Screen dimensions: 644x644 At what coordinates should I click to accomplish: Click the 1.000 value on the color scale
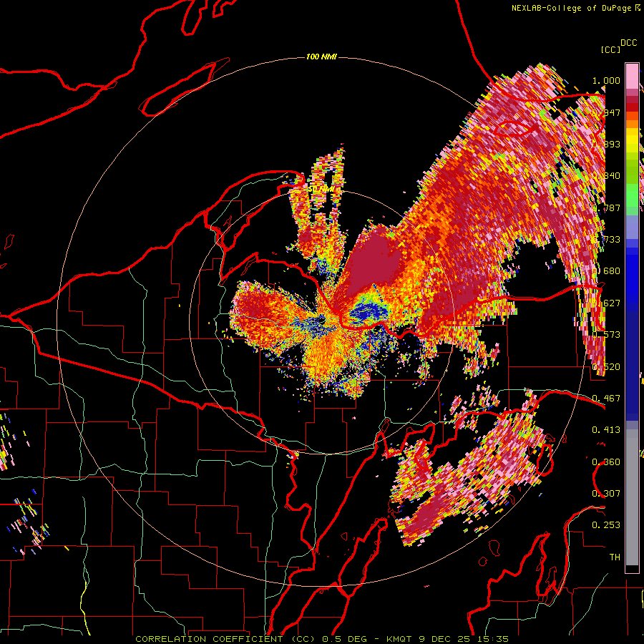(x=606, y=80)
